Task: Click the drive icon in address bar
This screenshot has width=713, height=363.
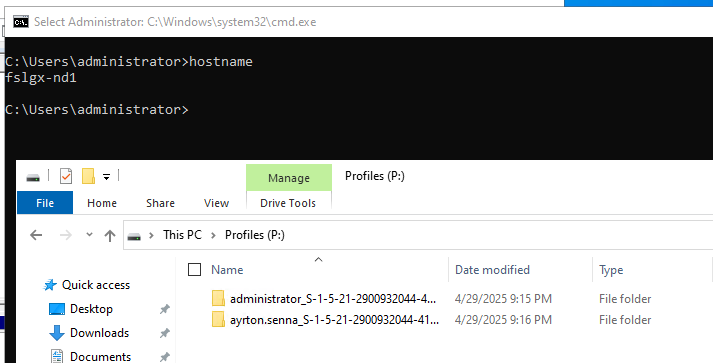Action: point(134,236)
